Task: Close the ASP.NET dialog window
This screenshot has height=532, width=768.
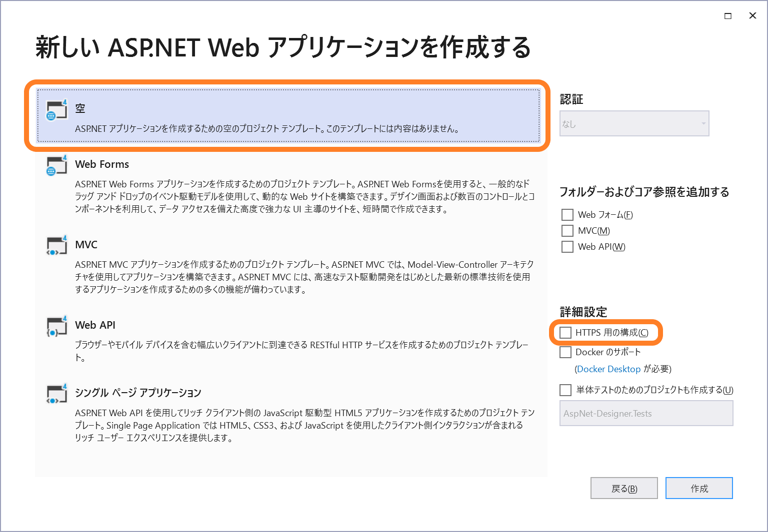Action: click(752, 16)
